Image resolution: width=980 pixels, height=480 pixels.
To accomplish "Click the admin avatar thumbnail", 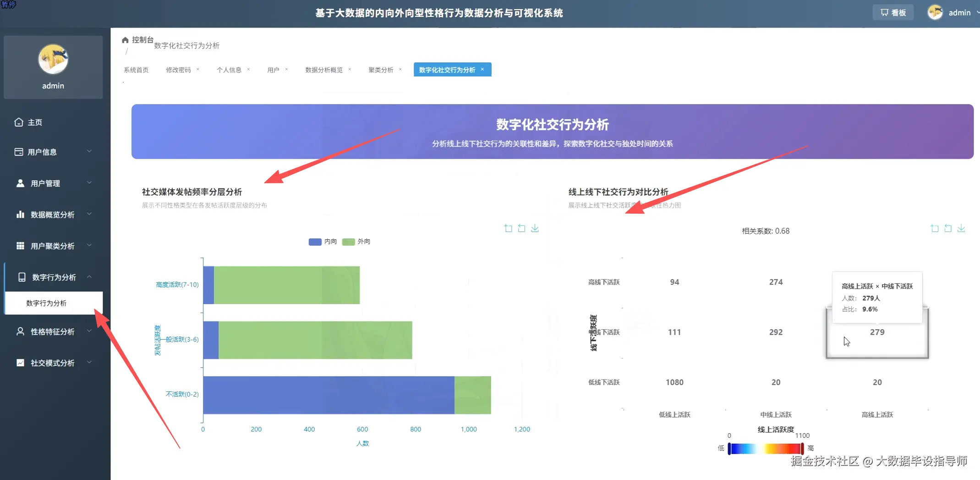I will tap(935, 12).
